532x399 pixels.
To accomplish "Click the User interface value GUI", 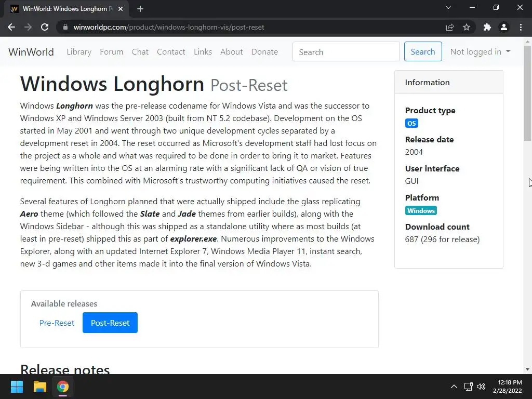I will pos(411,181).
